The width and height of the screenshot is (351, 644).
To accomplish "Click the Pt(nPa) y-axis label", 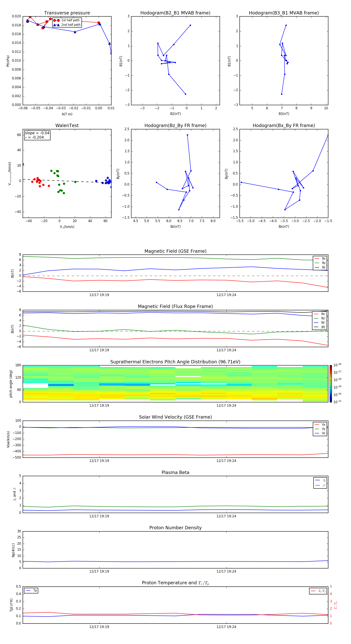I will point(8,61).
